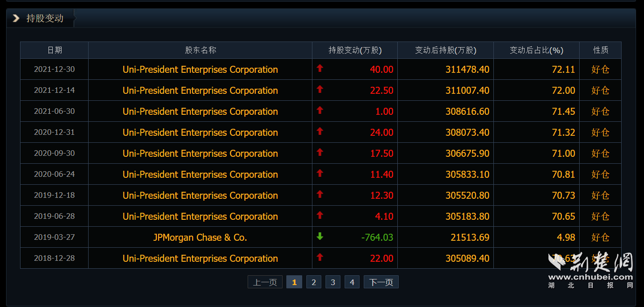Click the red up arrow in the 2018-12-28 row
The width and height of the screenshot is (644, 307).
coord(320,257)
